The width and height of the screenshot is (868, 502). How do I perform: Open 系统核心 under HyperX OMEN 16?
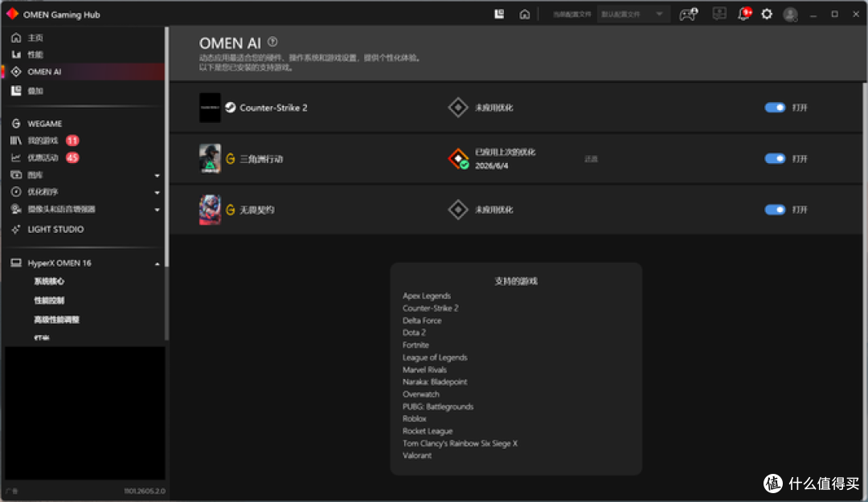[x=49, y=281]
